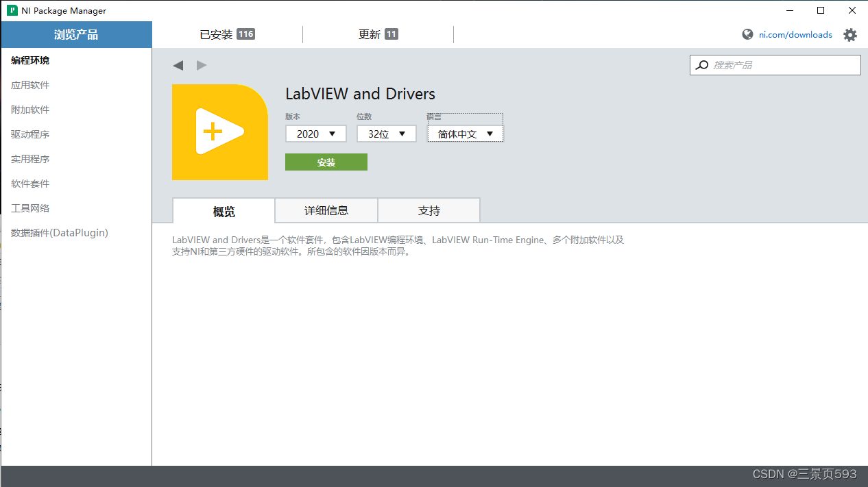Click the forward navigation arrow
The image size is (868, 487).
point(201,65)
